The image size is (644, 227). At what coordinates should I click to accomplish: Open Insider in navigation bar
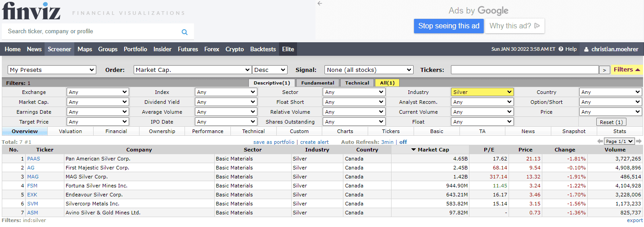click(x=162, y=49)
